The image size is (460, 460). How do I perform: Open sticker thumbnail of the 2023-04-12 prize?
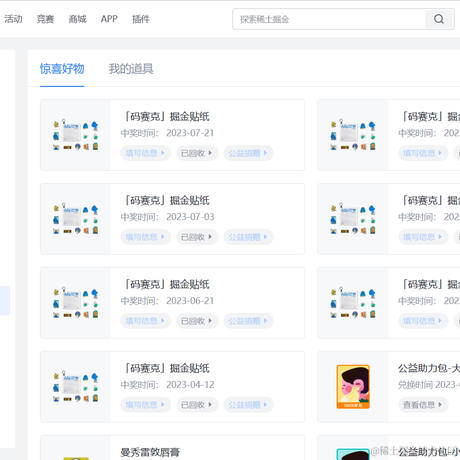[76, 387]
